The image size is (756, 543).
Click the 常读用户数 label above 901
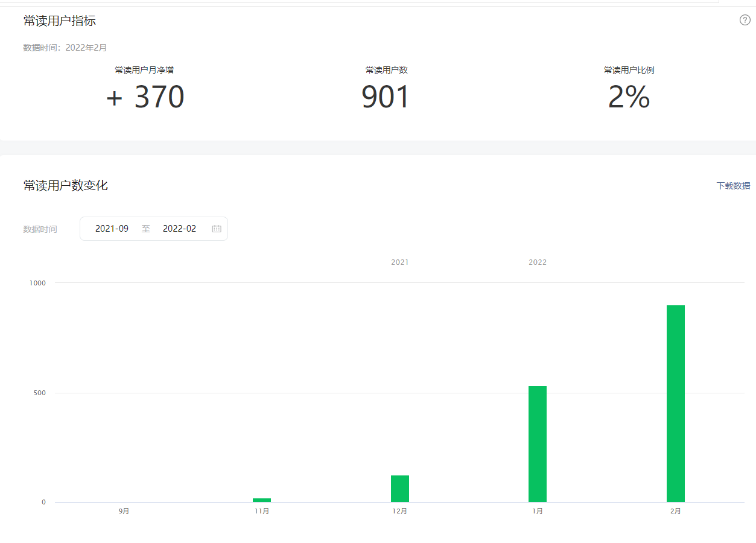pos(386,70)
